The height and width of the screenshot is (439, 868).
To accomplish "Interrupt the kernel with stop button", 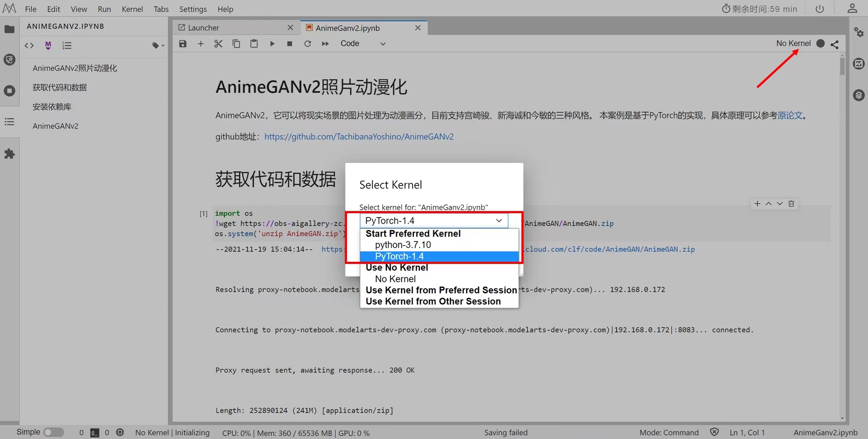I will point(289,43).
